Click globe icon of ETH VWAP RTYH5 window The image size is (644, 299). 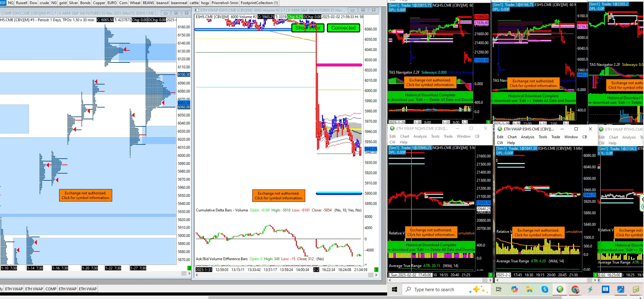[601, 129]
